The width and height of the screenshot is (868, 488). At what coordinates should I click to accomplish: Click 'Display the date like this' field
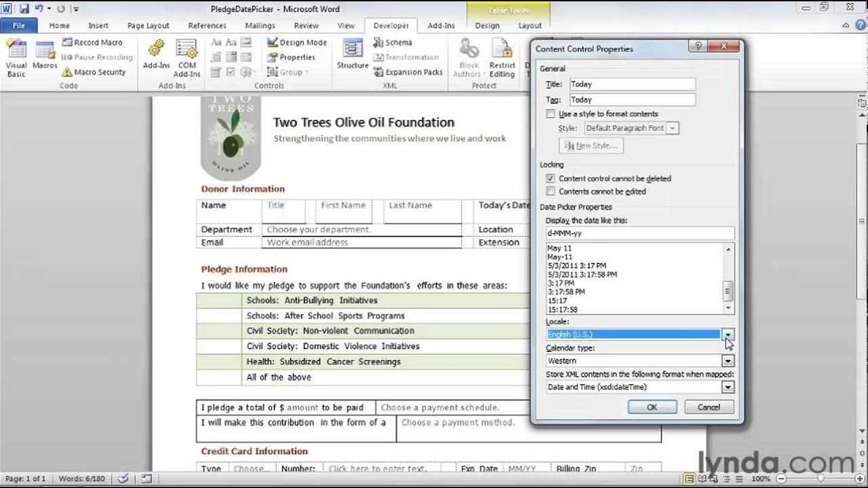(640, 233)
